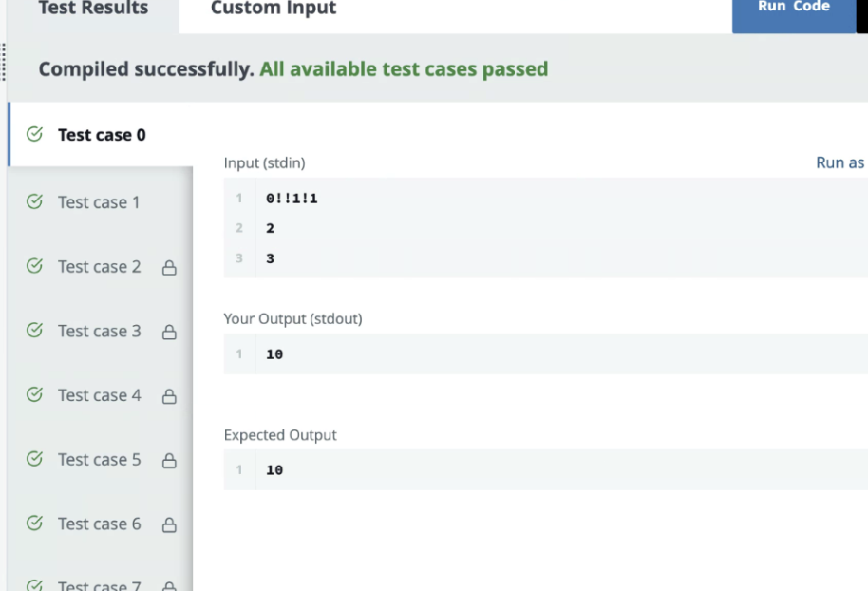Open Test case 7 at list bottom

(x=101, y=584)
